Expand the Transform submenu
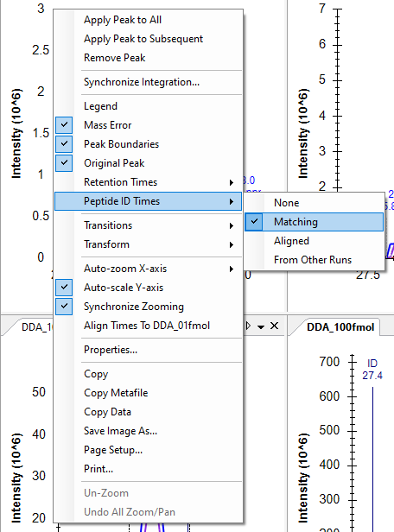 148,244
